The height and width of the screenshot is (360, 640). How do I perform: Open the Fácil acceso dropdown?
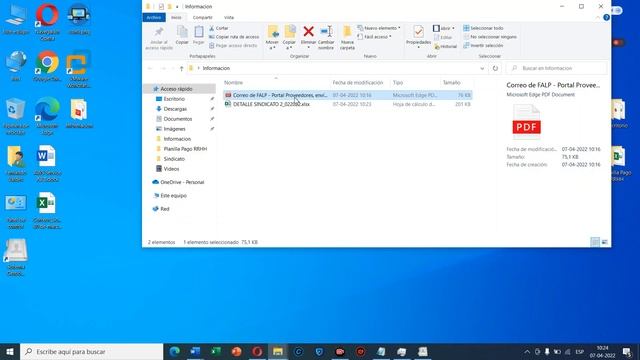pyautogui.click(x=374, y=37)
